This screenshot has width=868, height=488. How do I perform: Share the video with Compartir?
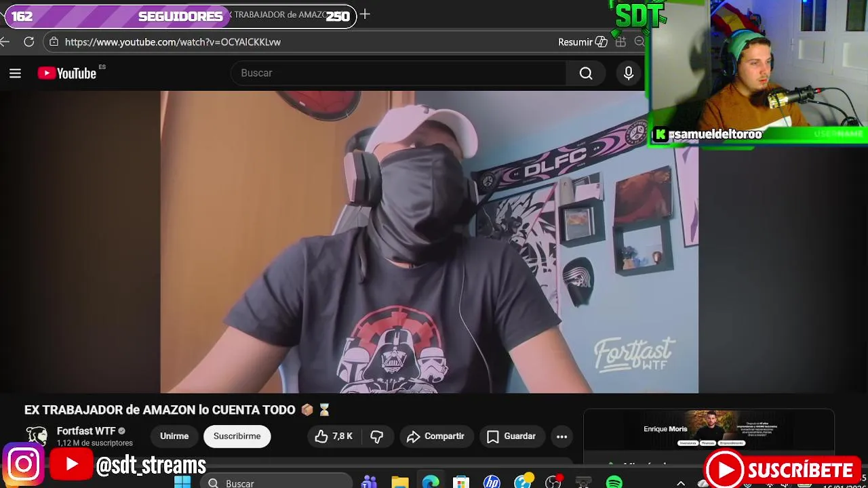[435, 436]
